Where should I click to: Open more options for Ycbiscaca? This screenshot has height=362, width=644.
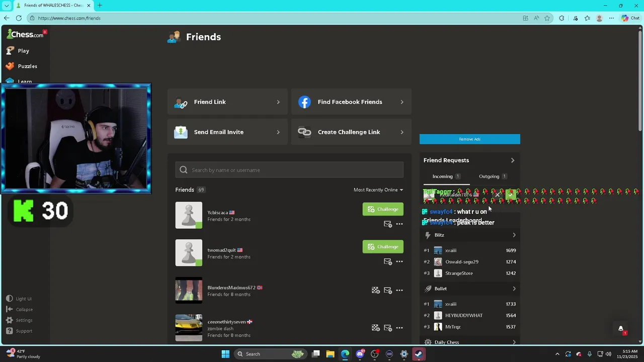399,224
